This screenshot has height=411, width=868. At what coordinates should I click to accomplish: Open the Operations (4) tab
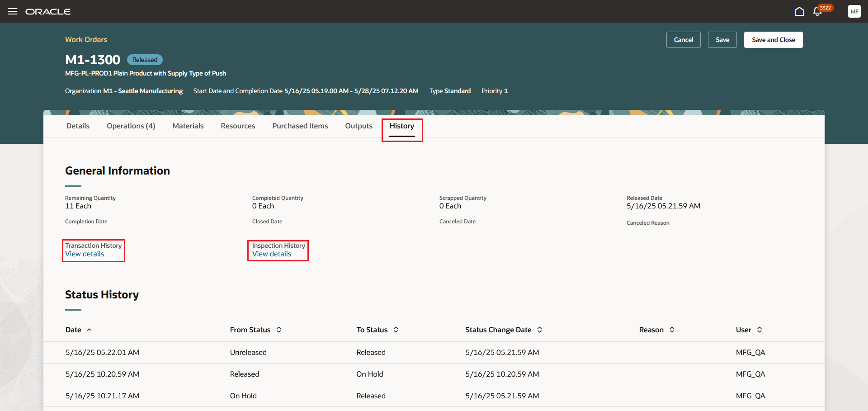pyautogui.click(x=131, y=126)
